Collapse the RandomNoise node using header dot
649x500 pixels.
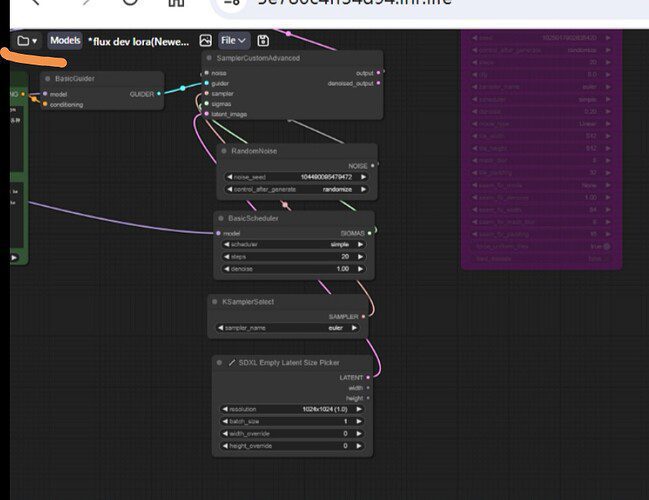[x=224, y=151]
